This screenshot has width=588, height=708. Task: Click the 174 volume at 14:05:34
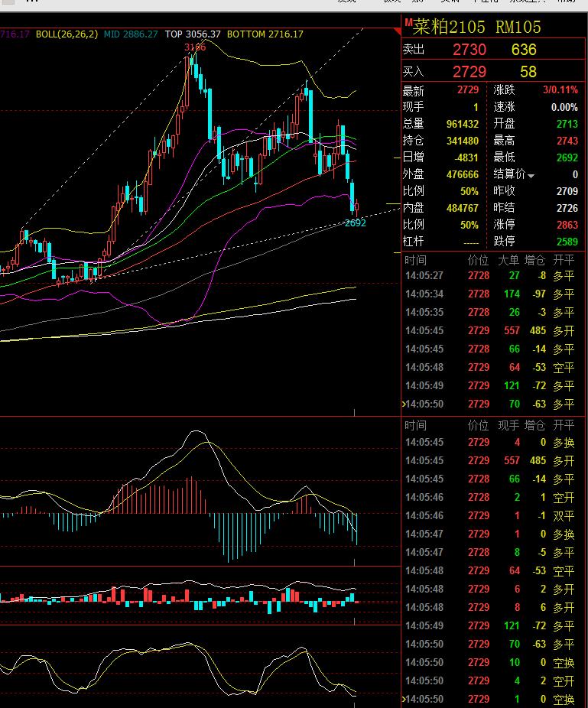(512, 294)
